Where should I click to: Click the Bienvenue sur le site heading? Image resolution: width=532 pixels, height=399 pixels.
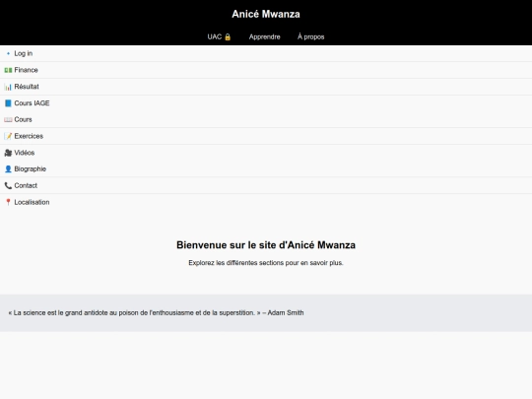click(x=266, y=245)
